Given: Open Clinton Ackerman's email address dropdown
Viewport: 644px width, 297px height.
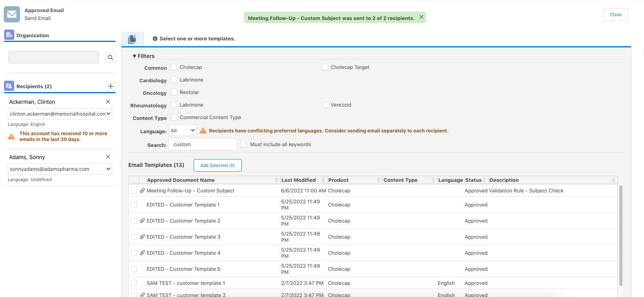Looking at the screenshot, I should coord(60,114).
